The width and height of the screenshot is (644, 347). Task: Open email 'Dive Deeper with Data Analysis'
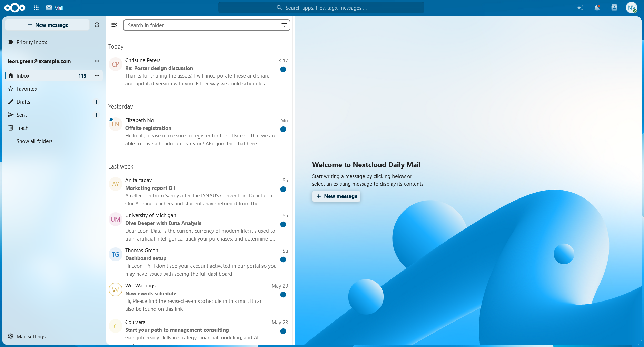pyautogui.click(x=199, y=227)
